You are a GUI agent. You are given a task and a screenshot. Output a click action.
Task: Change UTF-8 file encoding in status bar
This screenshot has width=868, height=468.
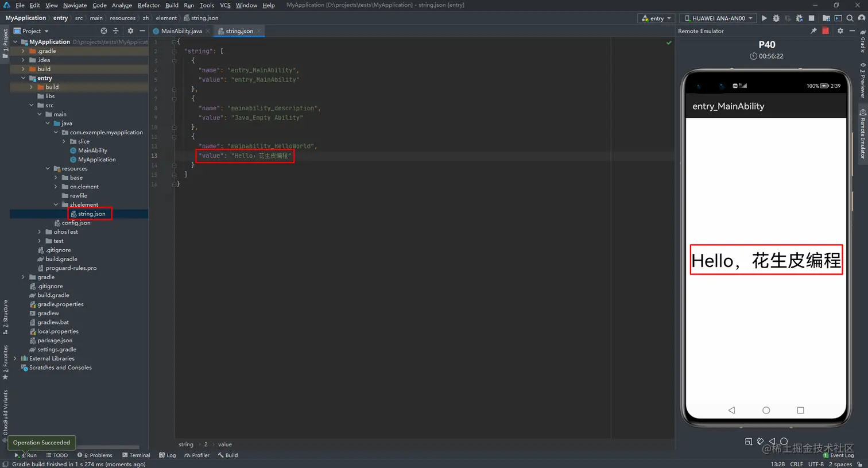coord(816,464)
